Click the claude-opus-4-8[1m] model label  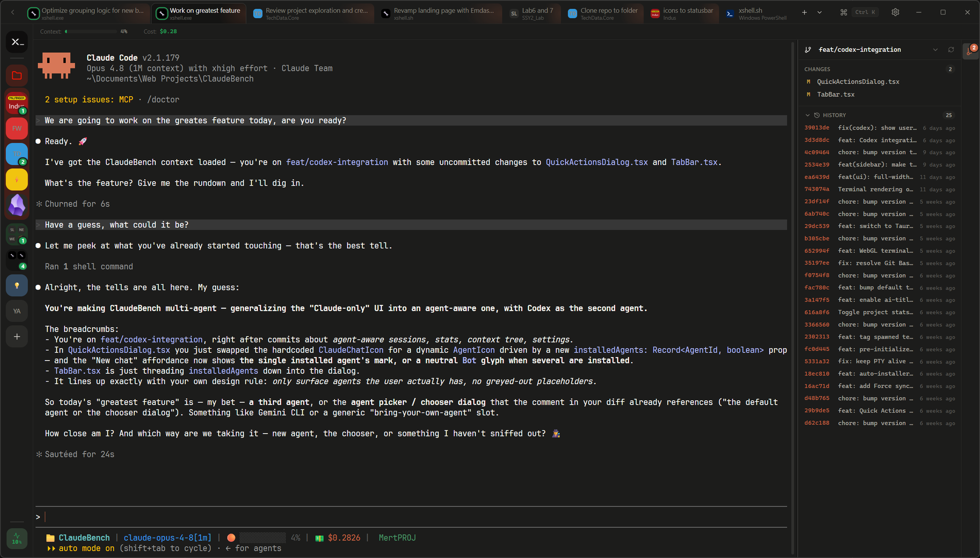(x=168, y=538)
